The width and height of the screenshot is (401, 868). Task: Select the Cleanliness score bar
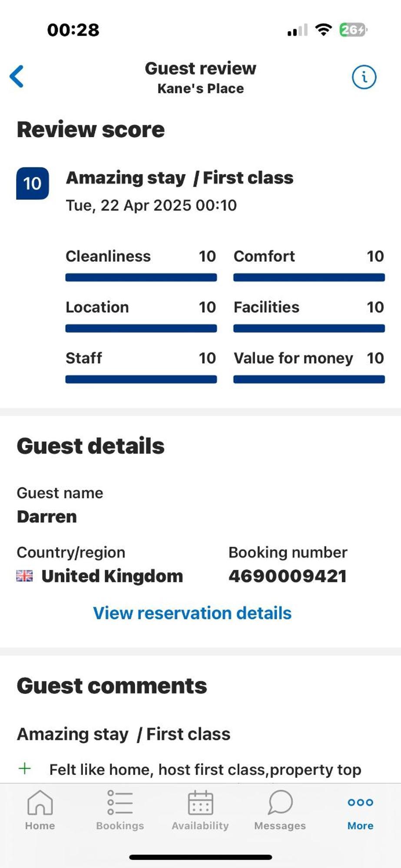[x=141, y=277]
